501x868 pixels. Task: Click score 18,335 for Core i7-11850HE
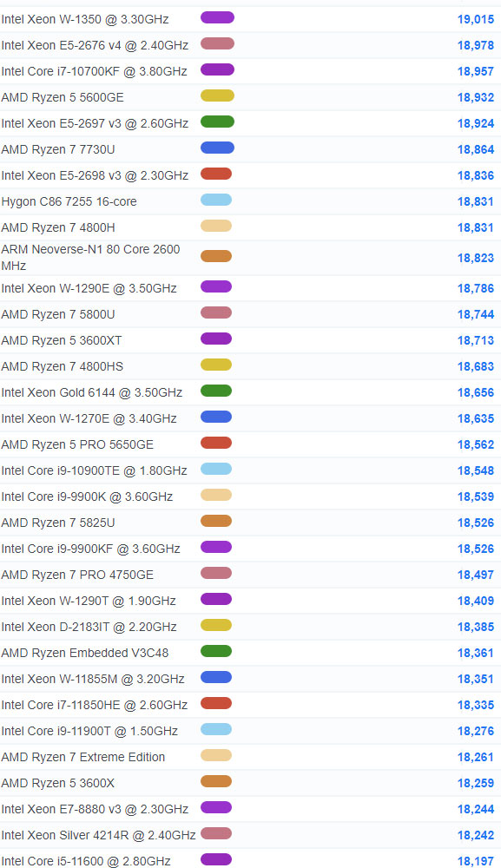[476, 705]
